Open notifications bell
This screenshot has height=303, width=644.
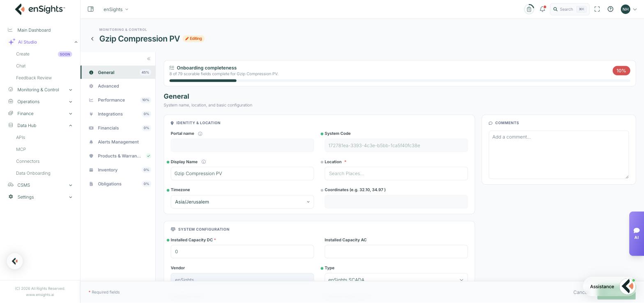[543, 9]
